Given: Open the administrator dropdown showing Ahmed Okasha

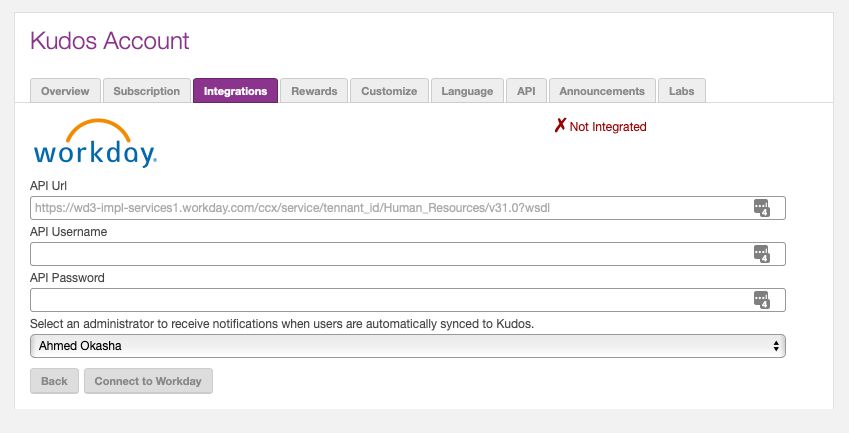Looking at the screenshot, I should coord(408,346).
